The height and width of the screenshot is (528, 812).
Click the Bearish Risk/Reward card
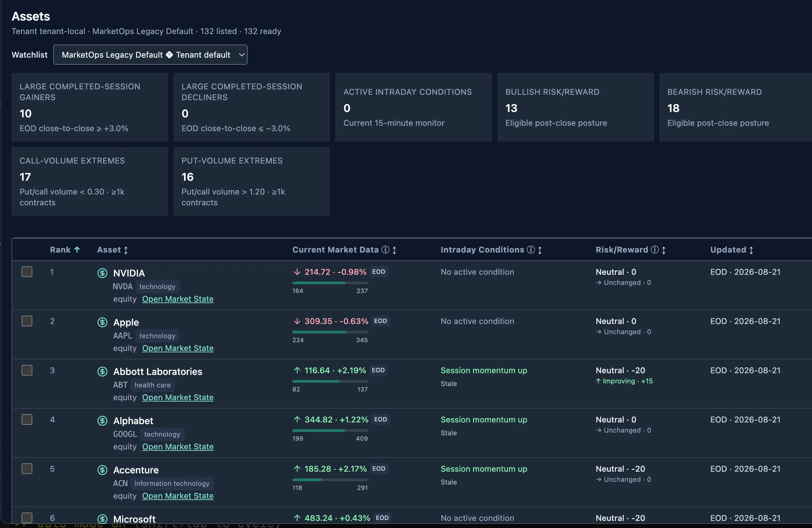pos(736,107)
